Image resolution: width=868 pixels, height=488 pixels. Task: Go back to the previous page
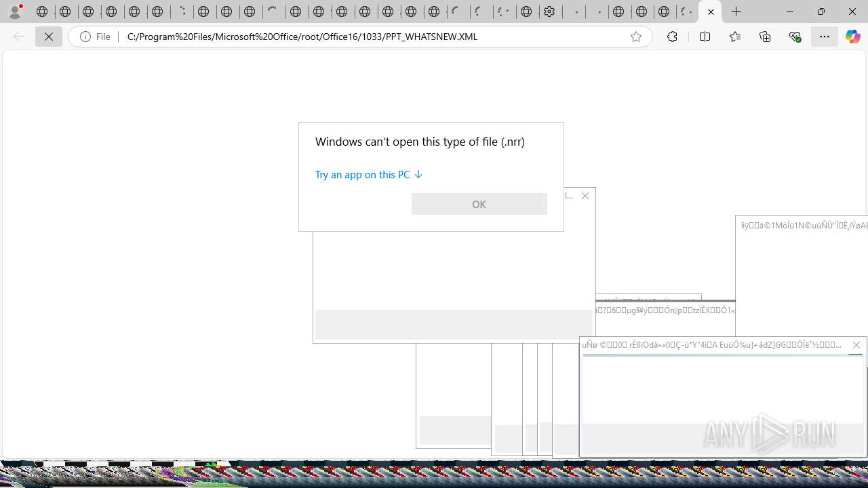[x=19, y=37]
